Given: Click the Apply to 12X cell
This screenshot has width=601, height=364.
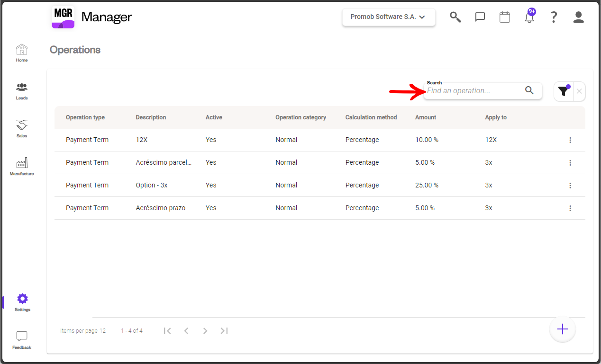Looking at the screenshot, I should pyautogui.click(x=491, y=140).
